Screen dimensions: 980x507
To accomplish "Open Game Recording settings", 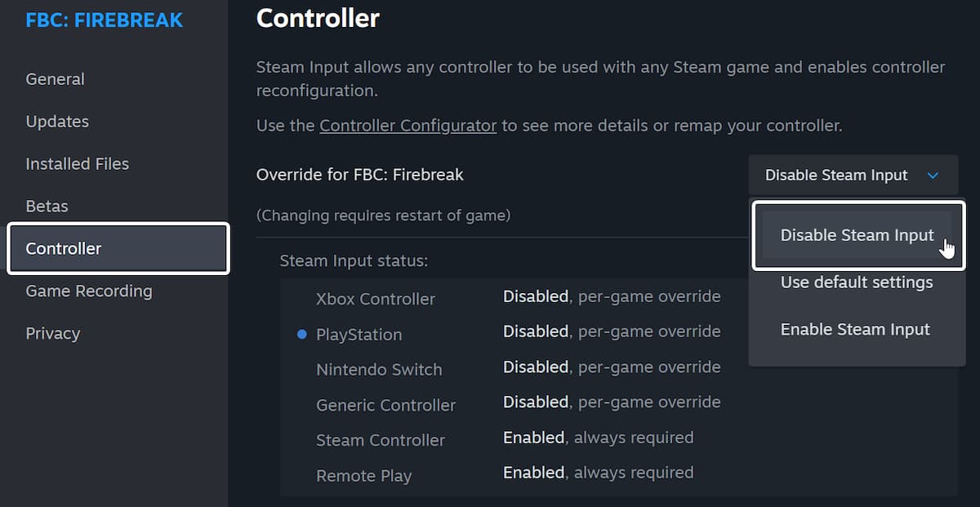I will click(89, 291).
